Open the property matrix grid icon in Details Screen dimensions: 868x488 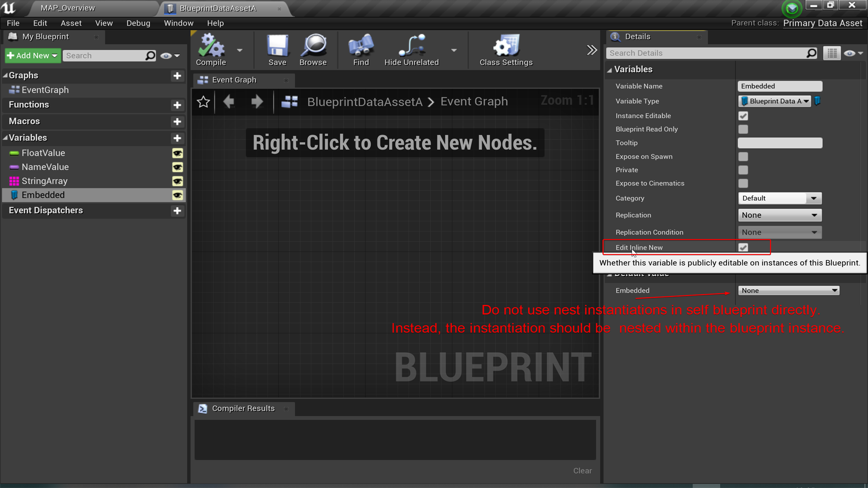pyautogui.click(x=832, y=53)
